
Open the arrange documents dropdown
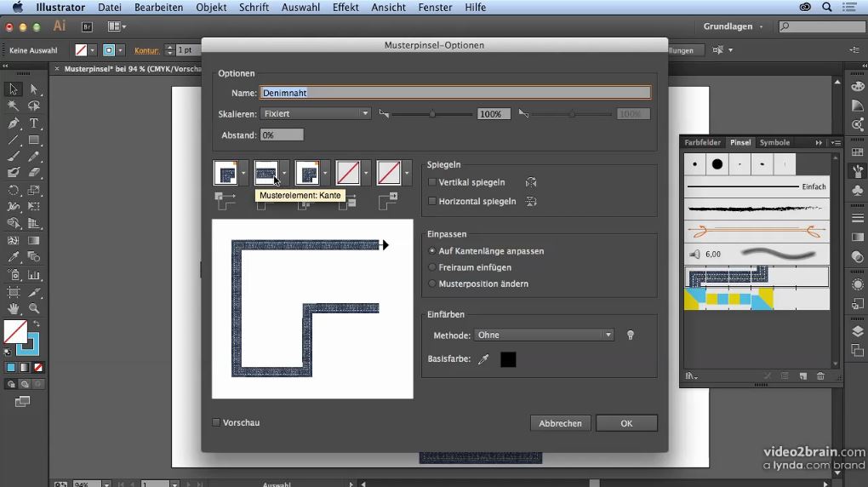coord(117,26)
